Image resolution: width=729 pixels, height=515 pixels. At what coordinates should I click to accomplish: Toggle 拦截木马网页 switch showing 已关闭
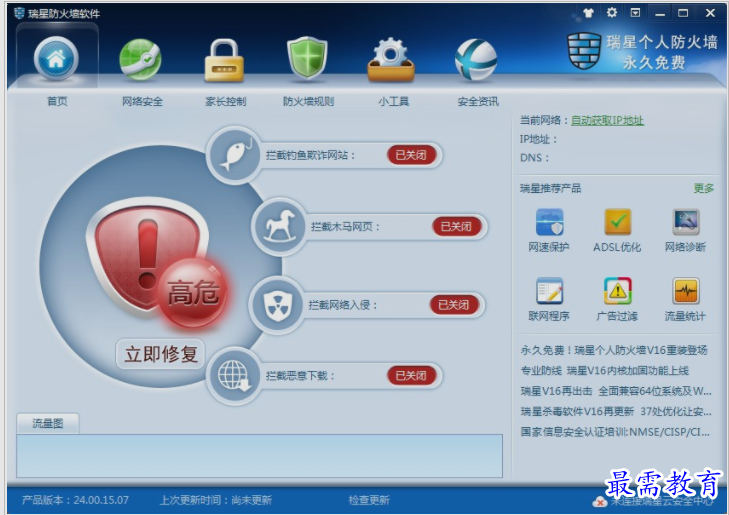tap(457, 226)
